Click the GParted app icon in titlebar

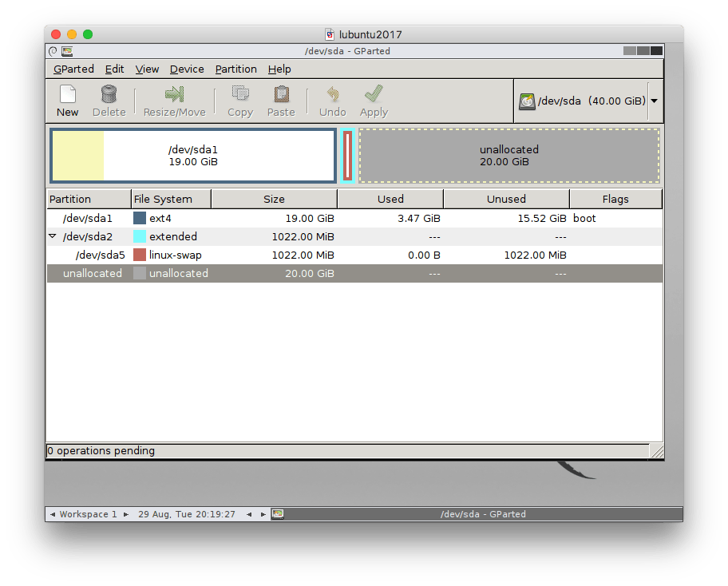pos(67,51)
